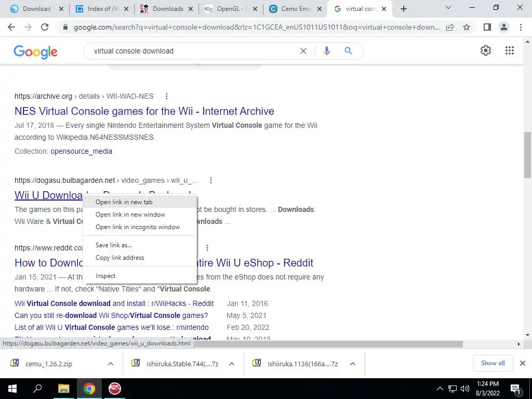Open more options for reddit result
The width and height of the screenshot is (532, 399).
tap(207, 248)
